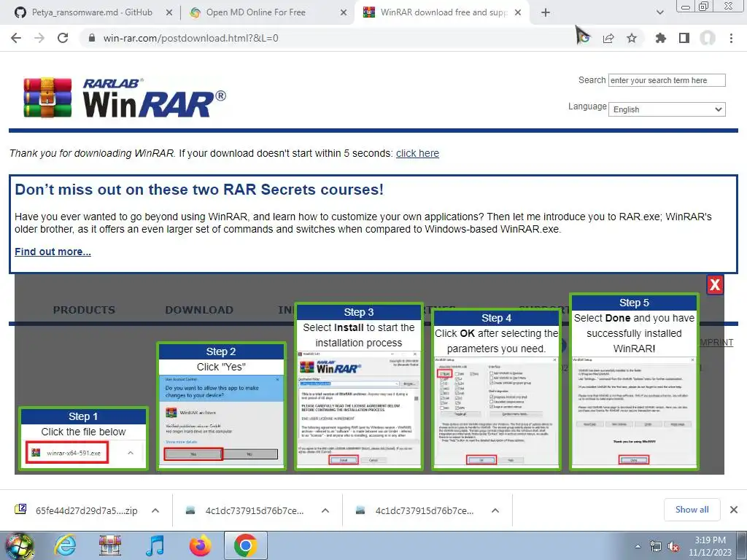Expand options for middle 4c1dc737915d76b7ce download
The width and height of the screenshot is (747, 560).
(325, 510)
